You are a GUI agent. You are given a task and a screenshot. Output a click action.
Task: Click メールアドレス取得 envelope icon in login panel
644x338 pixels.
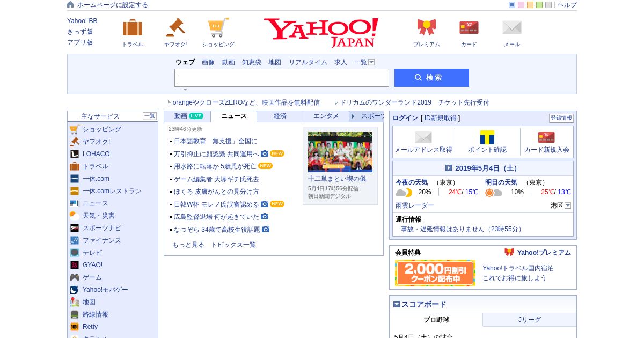(x=423, y=137)
